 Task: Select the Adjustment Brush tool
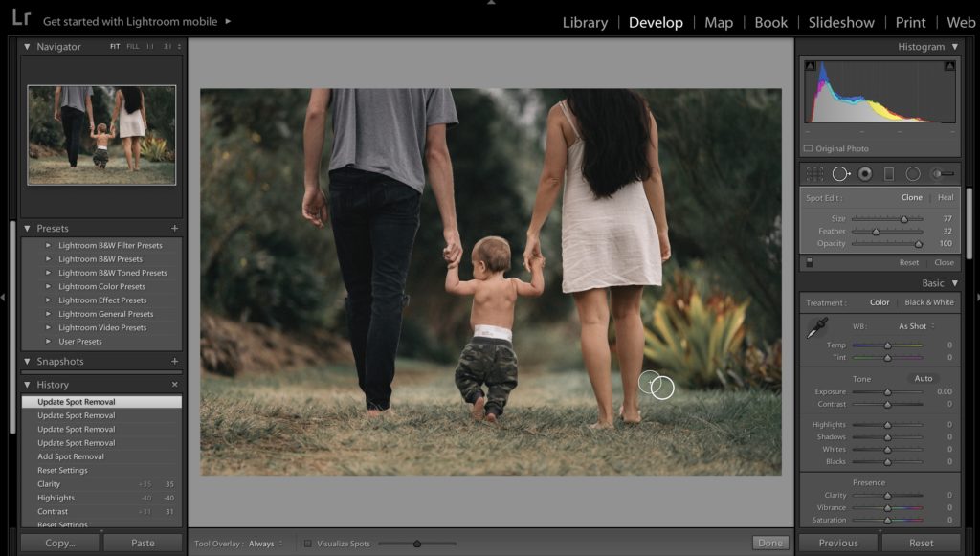pos(943,173)
